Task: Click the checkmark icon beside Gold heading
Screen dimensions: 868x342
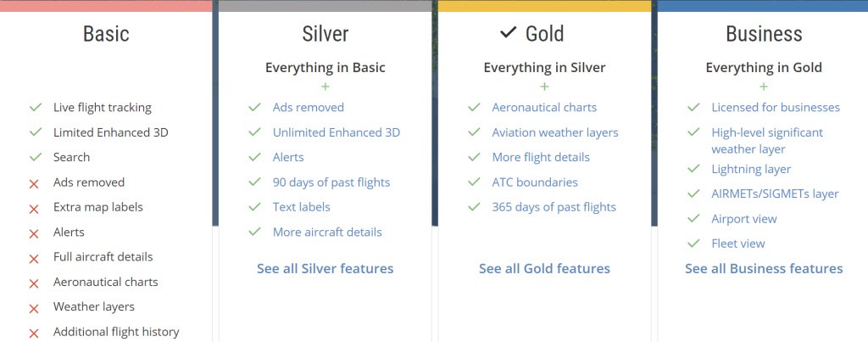Action: pyautogui.click(x=508, y=33)
